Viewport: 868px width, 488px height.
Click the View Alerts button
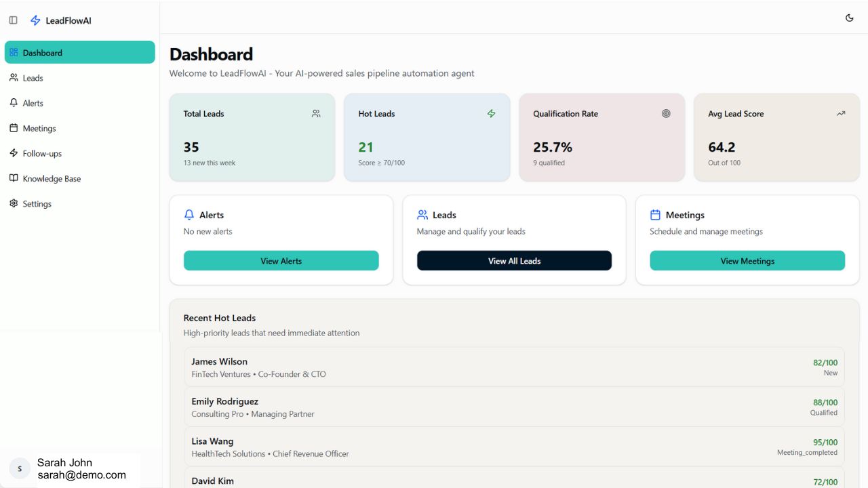(281, 260)
